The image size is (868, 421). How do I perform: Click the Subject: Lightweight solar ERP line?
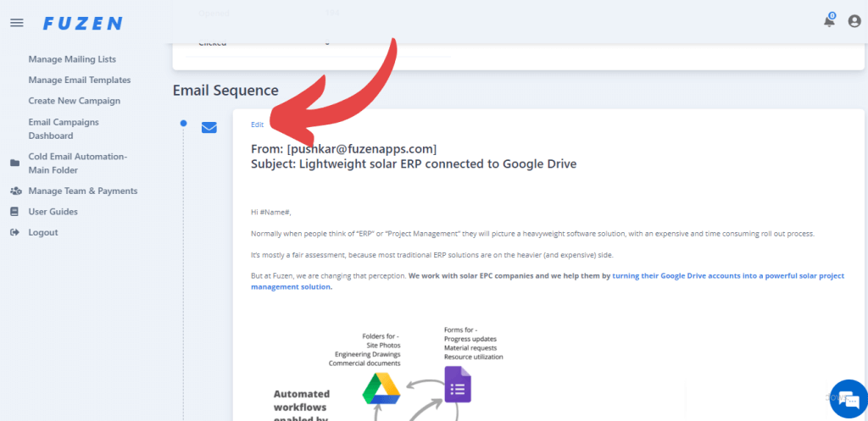pos(414,163)
